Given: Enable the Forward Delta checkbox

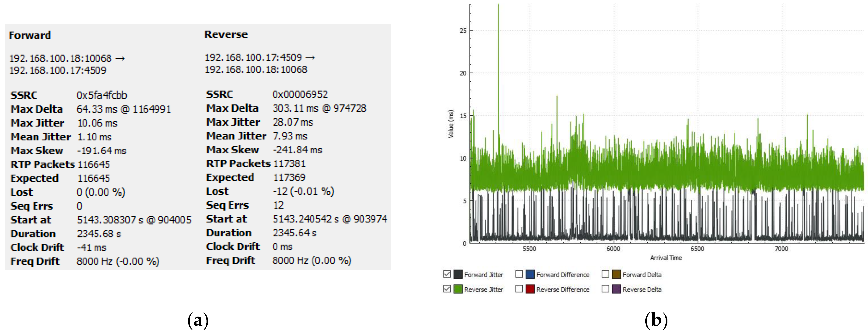Looking at the screenshot, I should point(605,274).
